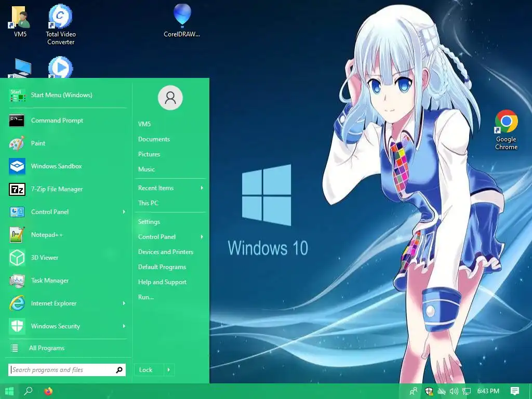Click the taskbar search magnifier icon

(28, 391)
